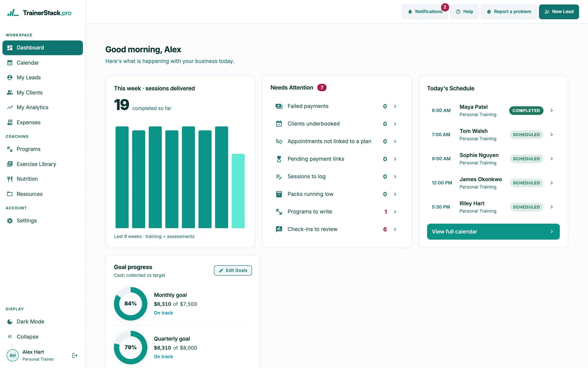The width and height of the screenshot is (588, 368).
Task: Go to the Dashboard menu item
Action: pos(42,48)
